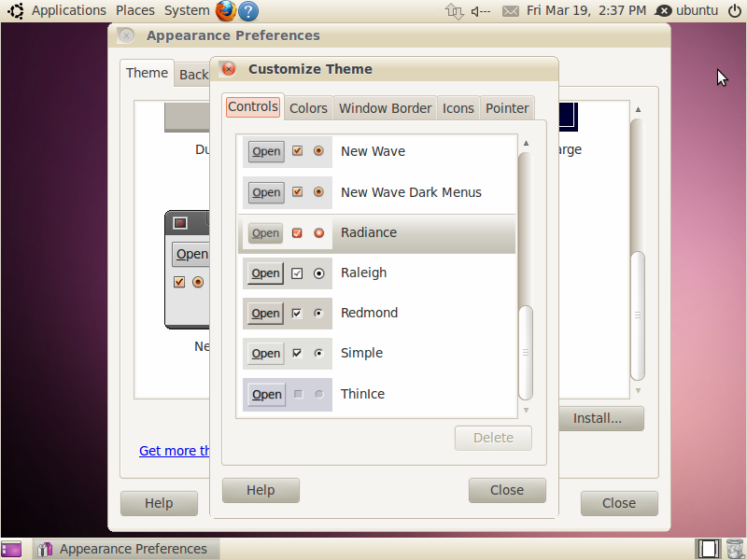The image size is (747, 560).
Task: Click the power shutdown icon
Action: coord(735,10)
